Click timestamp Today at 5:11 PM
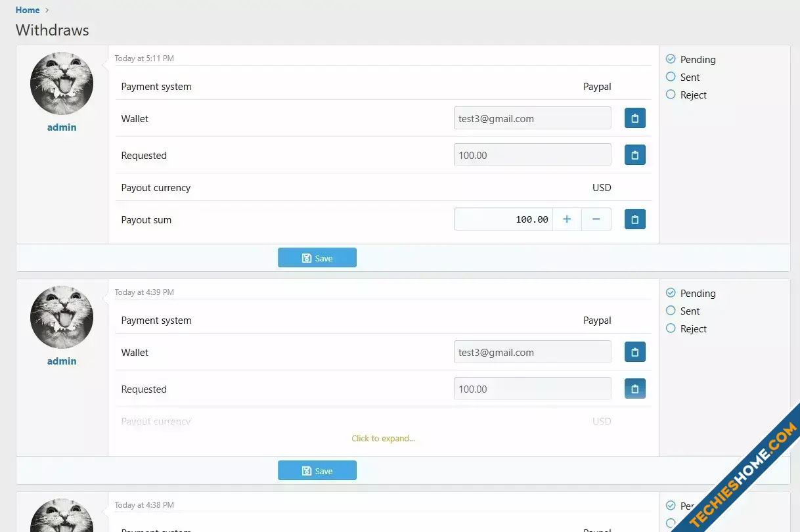Image resolution: width=800 pixels, height=532 pixels. click(x=144, y=58)
